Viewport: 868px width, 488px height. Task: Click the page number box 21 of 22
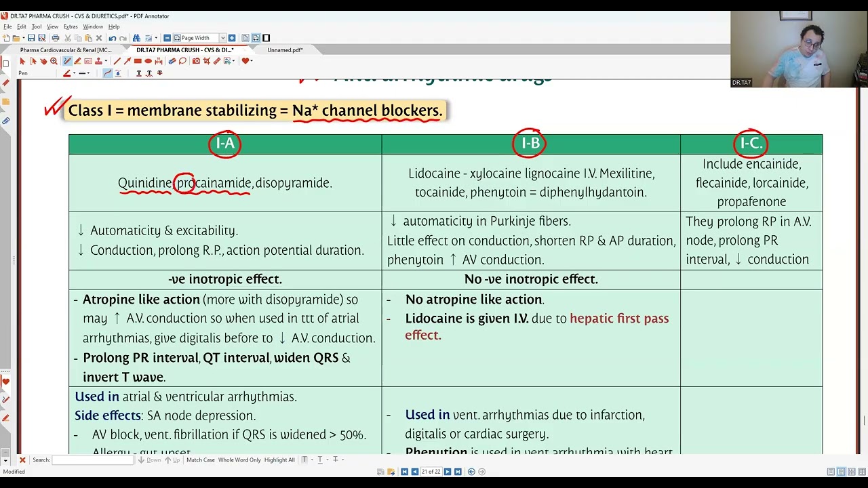click(431, 472)
